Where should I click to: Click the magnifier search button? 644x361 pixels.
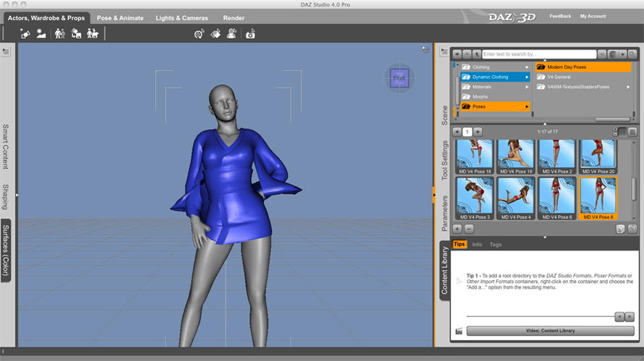632,54
